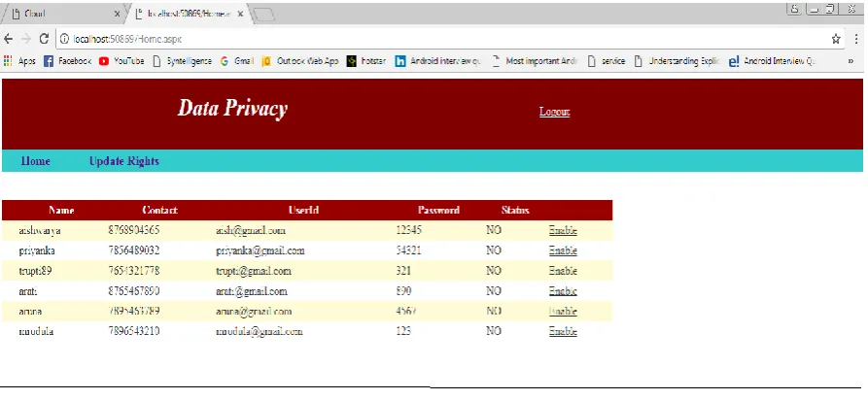
Task: Click the browser forward arrow
Action: pos(25,39)
